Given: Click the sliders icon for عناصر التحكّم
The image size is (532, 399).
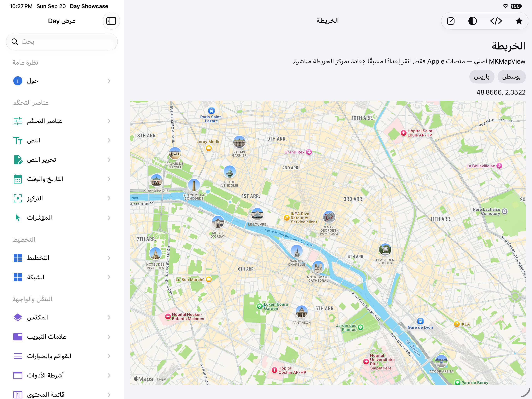Looking at the screenshot, I should [x=18, y=121].
